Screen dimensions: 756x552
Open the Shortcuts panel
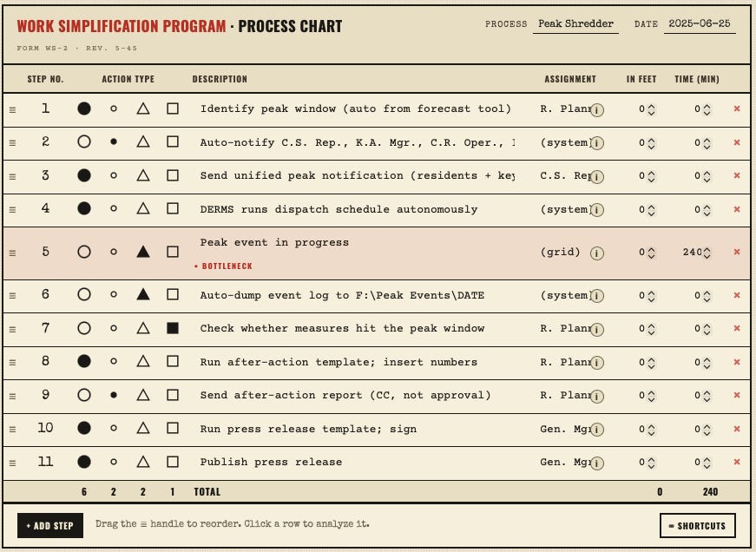tap(697, 525)
